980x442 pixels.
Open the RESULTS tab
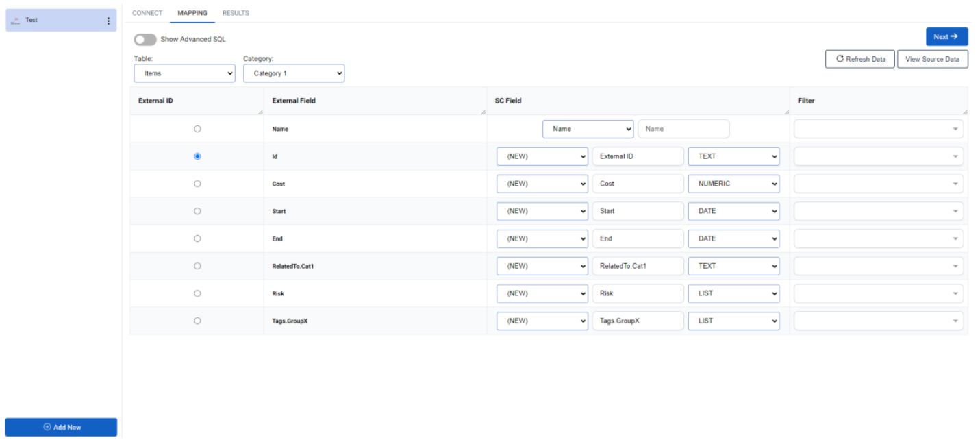(236, 13)
